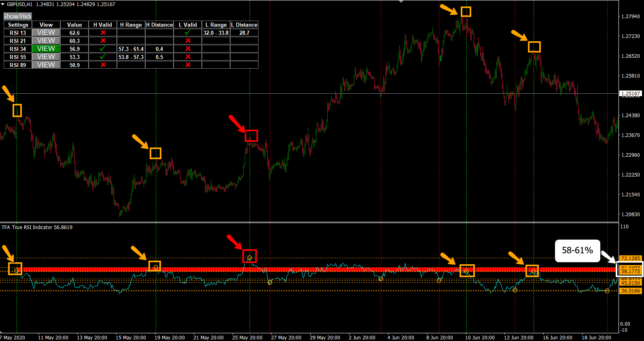
Task: Click H Range cell 53.8 - 57.3
Action: coord(131,57)
